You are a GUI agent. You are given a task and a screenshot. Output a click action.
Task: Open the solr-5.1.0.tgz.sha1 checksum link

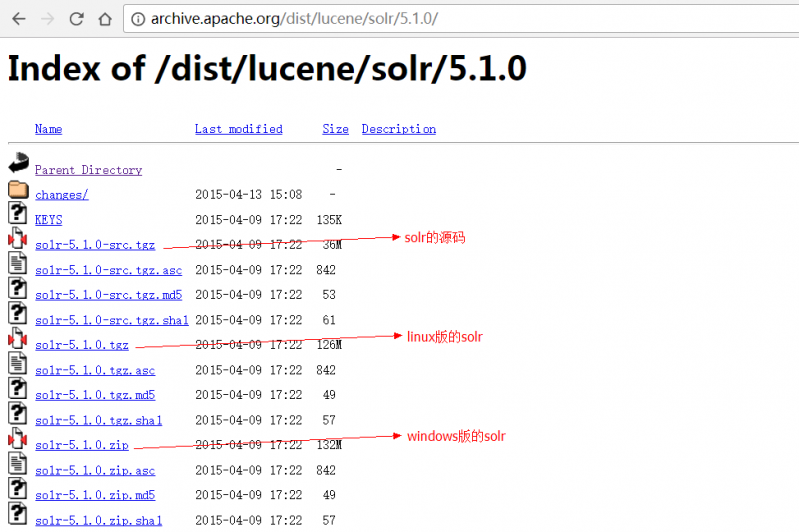pyautogui.click(x=98, y=420)
